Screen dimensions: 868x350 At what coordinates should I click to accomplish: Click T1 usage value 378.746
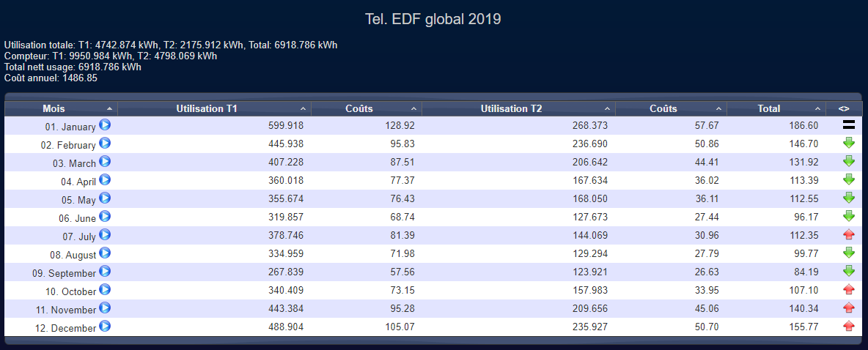click(x=286, y=235)
